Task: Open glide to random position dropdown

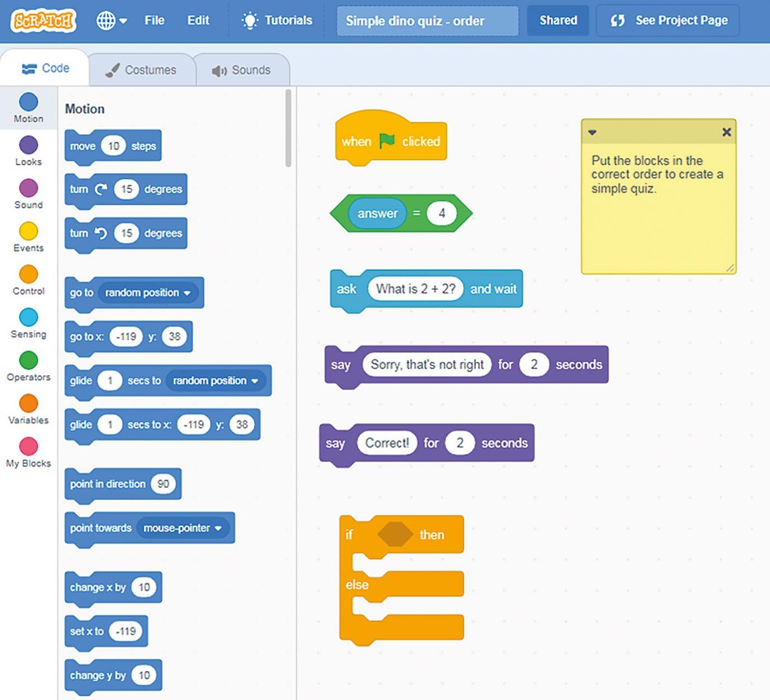Action: pyautogui.click(x=216, y=381)
